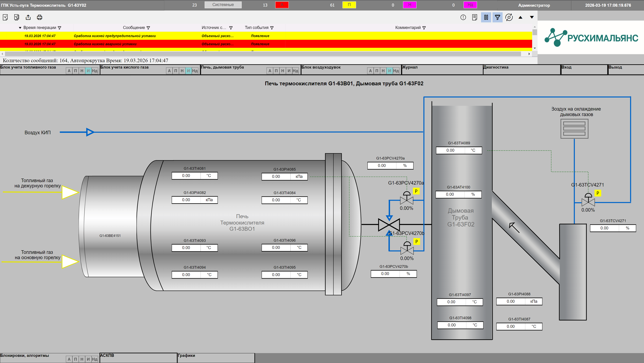Open filter for Время генерации column
The image size is (644, 363).
[x=60, y=28]
